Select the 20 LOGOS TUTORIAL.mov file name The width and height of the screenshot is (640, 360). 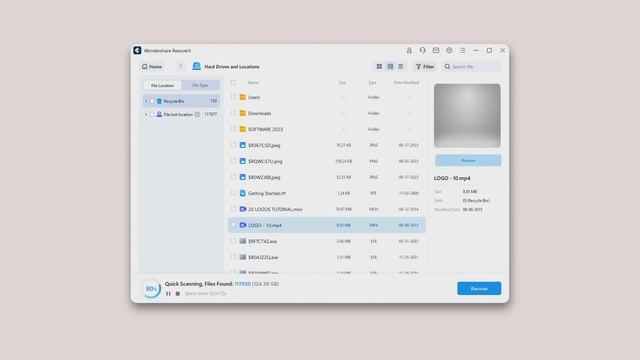pyautogui.click(x=275, y=209)
